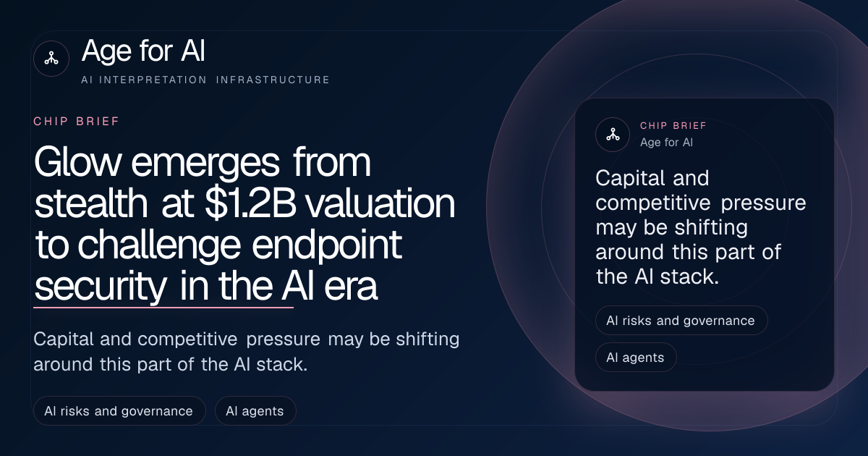Choose AI risks and governance tag in card
The height and width of the screenshot is (456, 868).
(681, 321)
